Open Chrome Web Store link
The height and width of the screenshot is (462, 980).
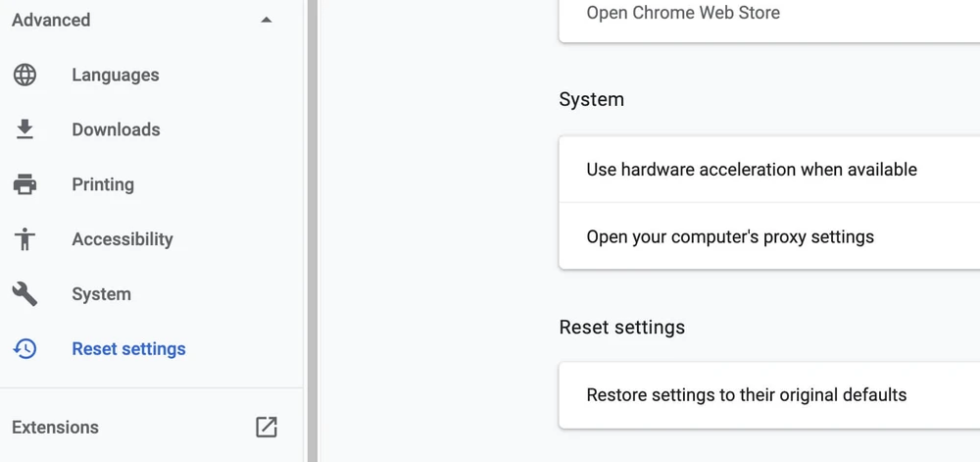coord(683,13)
